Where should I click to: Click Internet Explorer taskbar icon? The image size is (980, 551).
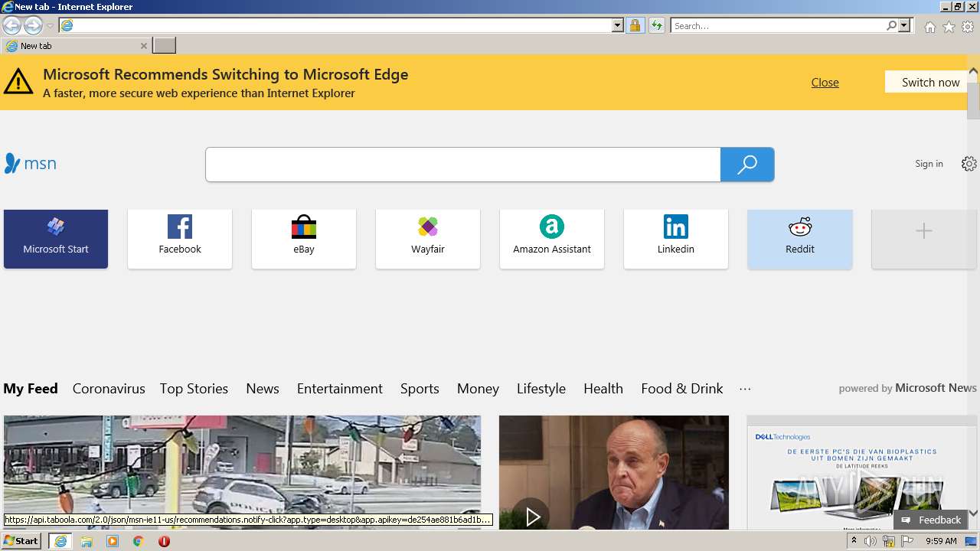60,541
